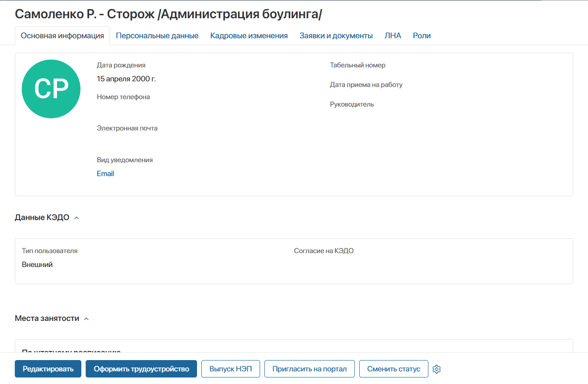Click the Email notification type link
588x384 pixels.
pos(105,174)
